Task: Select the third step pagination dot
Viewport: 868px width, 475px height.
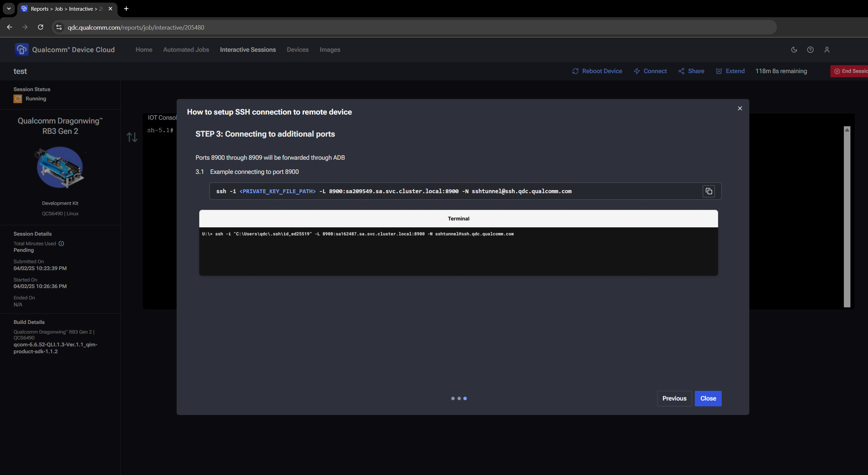Action: 465,398
